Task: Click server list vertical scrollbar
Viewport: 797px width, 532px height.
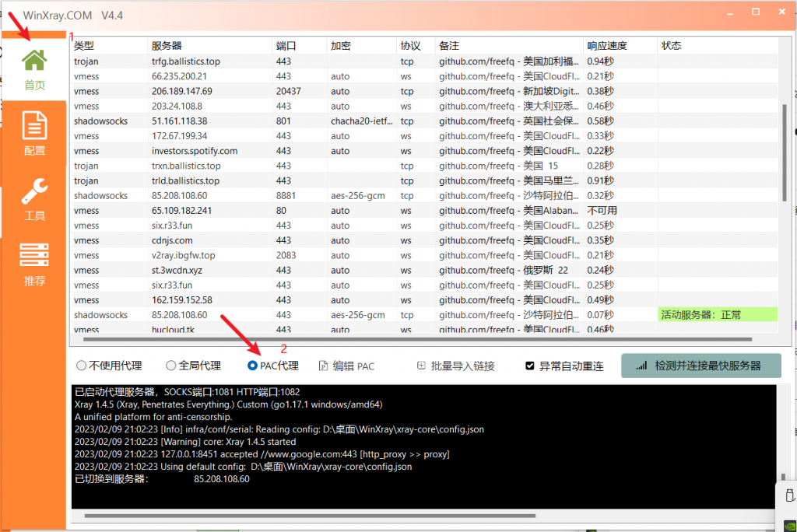Action: tap(785, 152)
